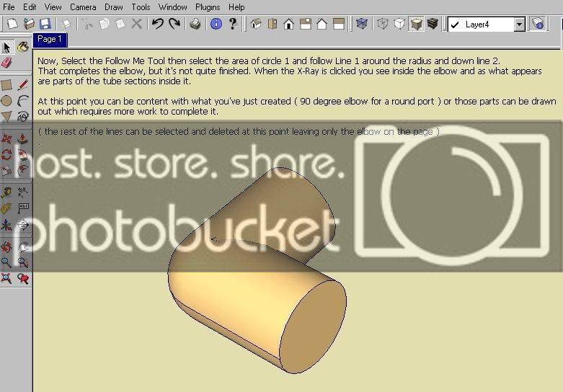
Task: Enable Wireframe display mode
Action: [383, 24]
